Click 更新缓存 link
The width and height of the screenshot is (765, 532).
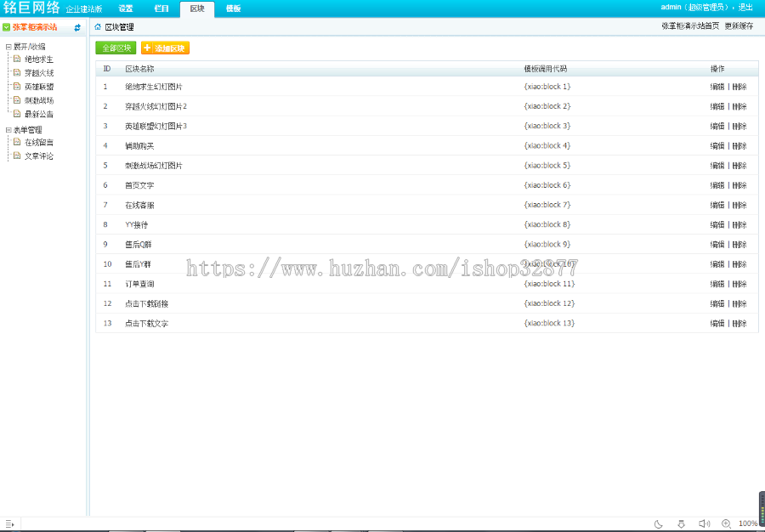pyautogui.click(x=739, y=26)
